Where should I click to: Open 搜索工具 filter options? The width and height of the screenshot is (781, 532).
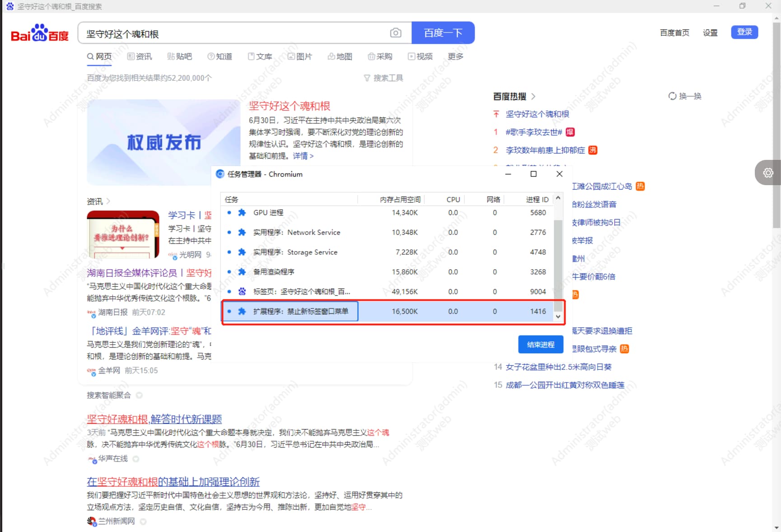383,78
